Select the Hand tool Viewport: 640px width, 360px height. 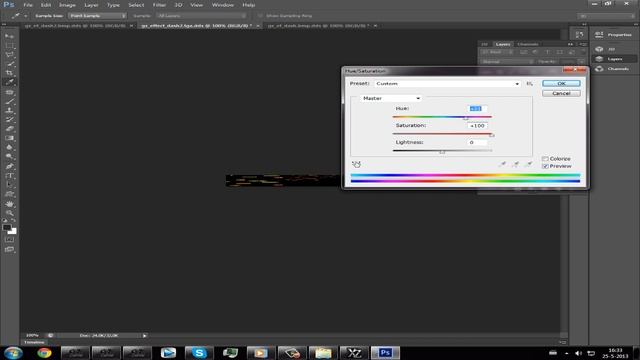click(x=9, y=204)
